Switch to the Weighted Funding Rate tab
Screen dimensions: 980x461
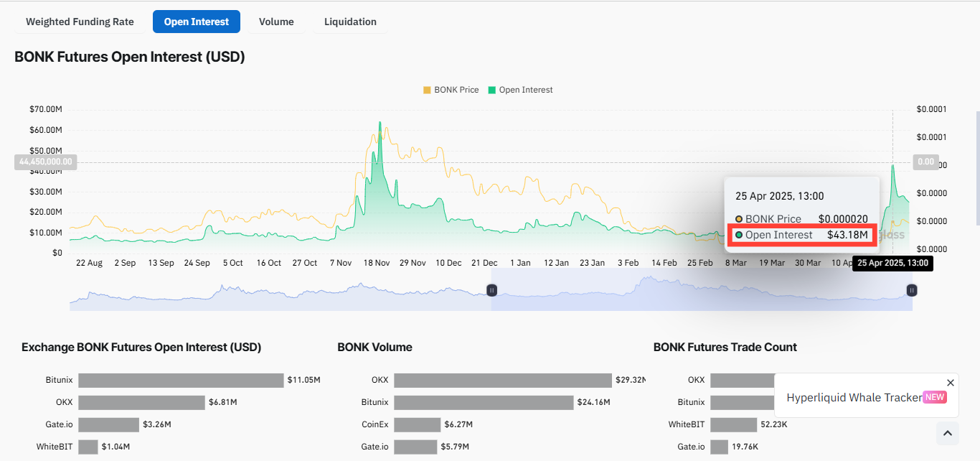(x=80, y=22)
